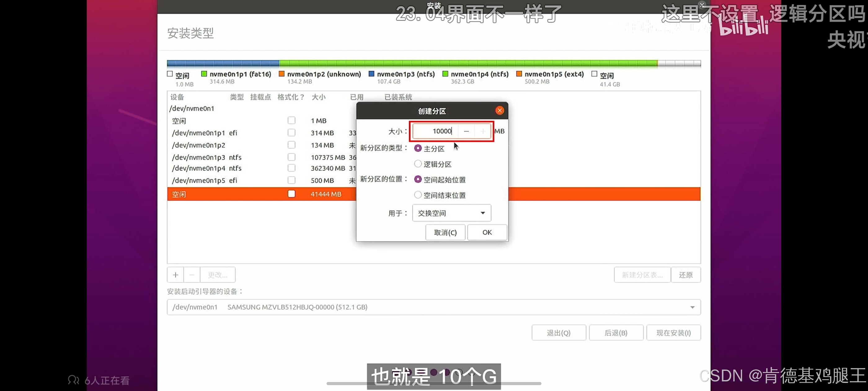The height and width of the screenshot is (391, 868).
Task: Choose 空间起始位置 radio option
Action: [x=418, y=179]
